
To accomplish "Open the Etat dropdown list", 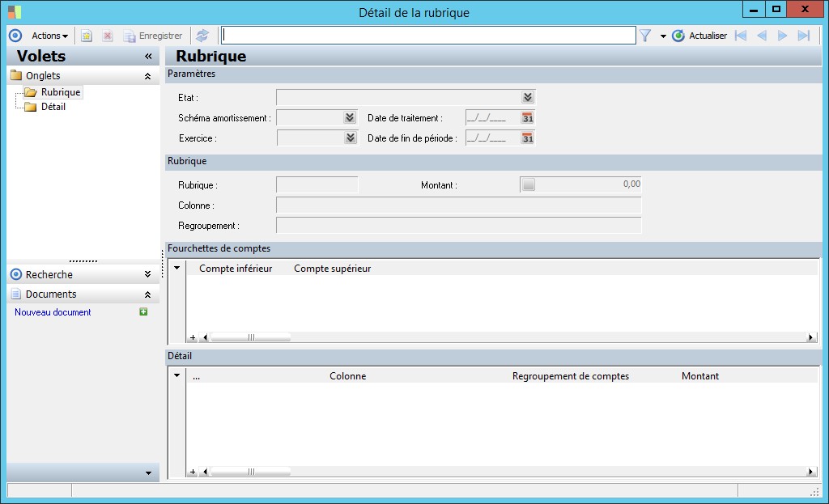I will (x=528, y=97).
